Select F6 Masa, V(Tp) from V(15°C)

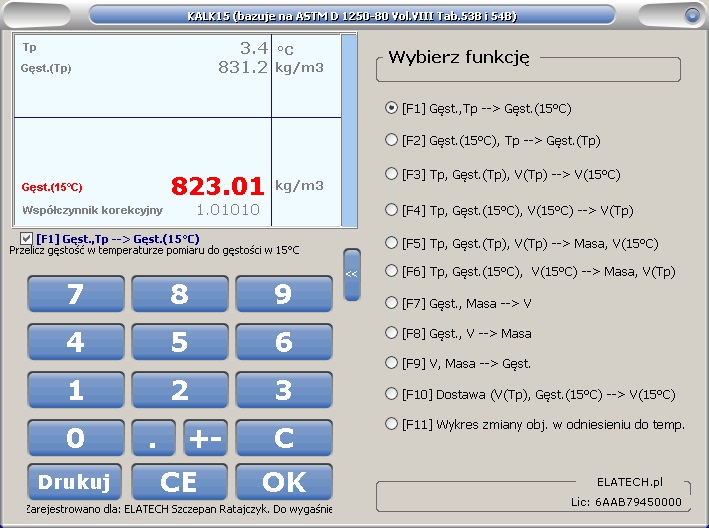coord(530,271)
